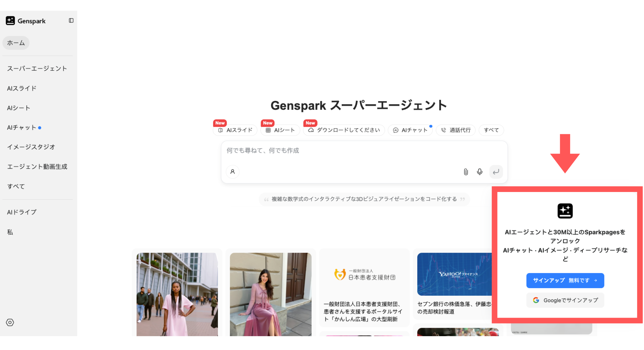Open the Yahoo!ファイナンス chart thumbnail
The image size is (644, 350).
[x=455, y=274]
